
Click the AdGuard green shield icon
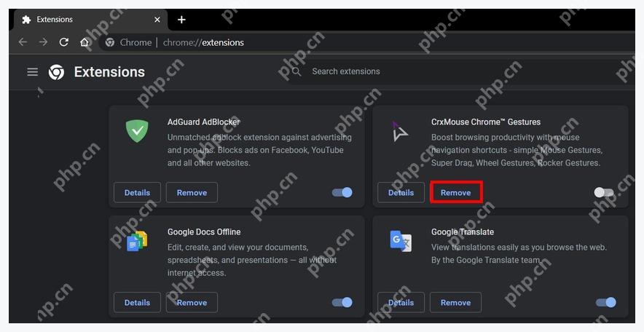(x=137, y=131)
